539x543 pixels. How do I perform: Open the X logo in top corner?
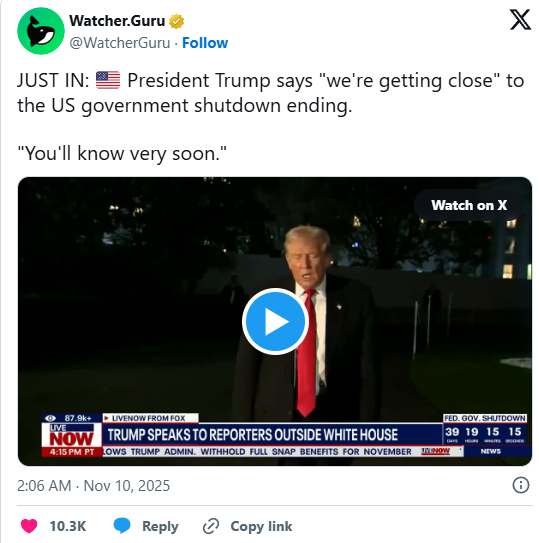click(x=520, y=20)
